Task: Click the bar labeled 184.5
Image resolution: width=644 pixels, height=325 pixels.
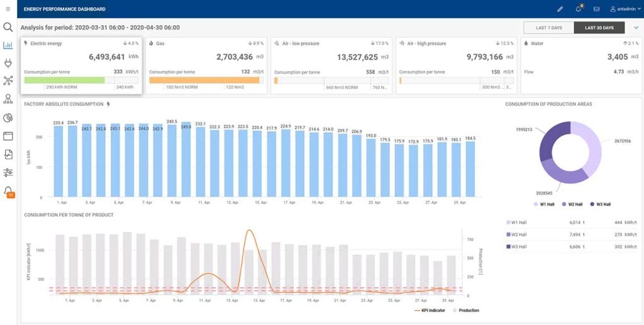Action: pyautogui.click(x=470, y=169)
